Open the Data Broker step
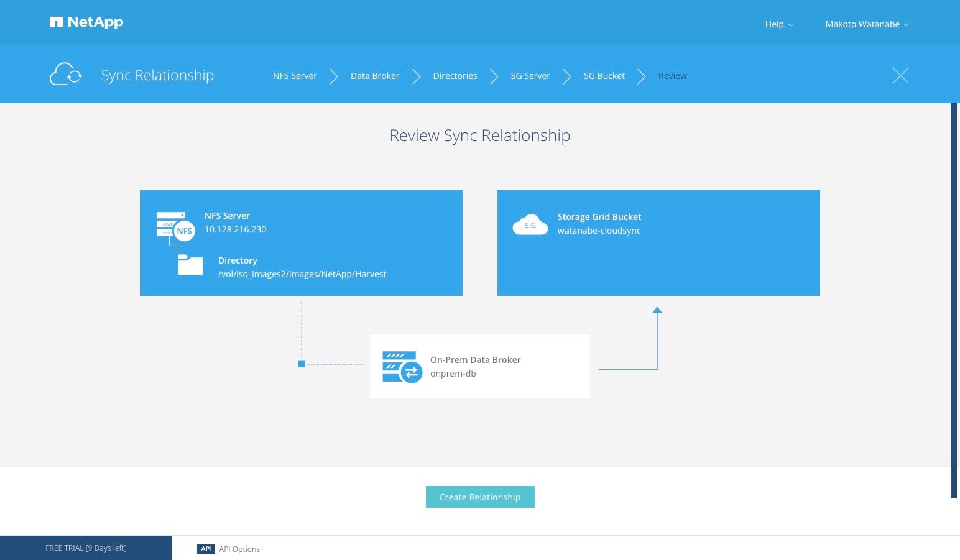960x560 pixels. [375, 75]
